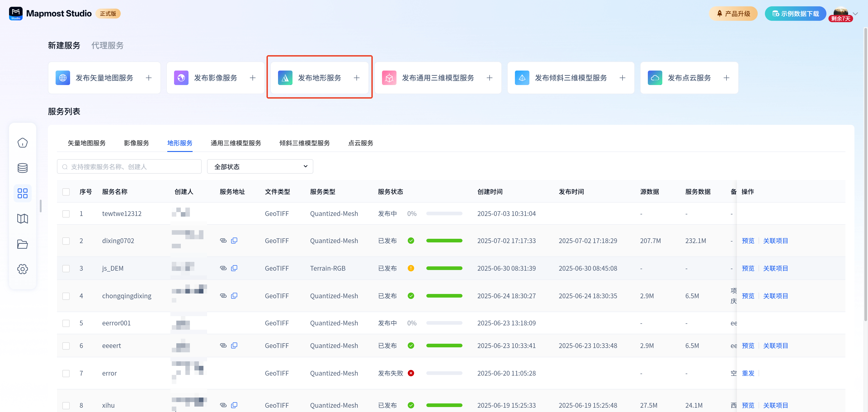The image size is (868, 412).
Task: Click plus icon on 发布点云服务 card
Action: [726, 78]
